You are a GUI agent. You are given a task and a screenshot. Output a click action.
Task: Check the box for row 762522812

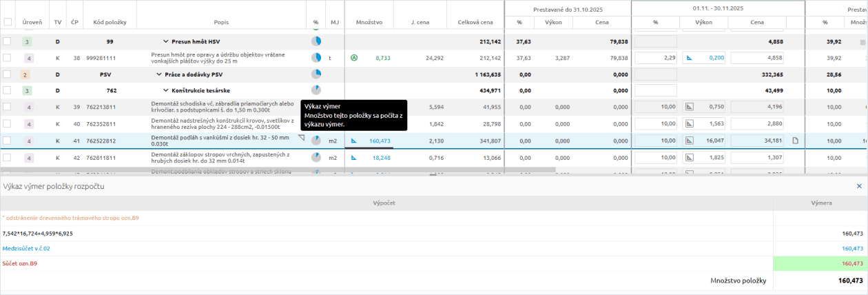point(7,141)
